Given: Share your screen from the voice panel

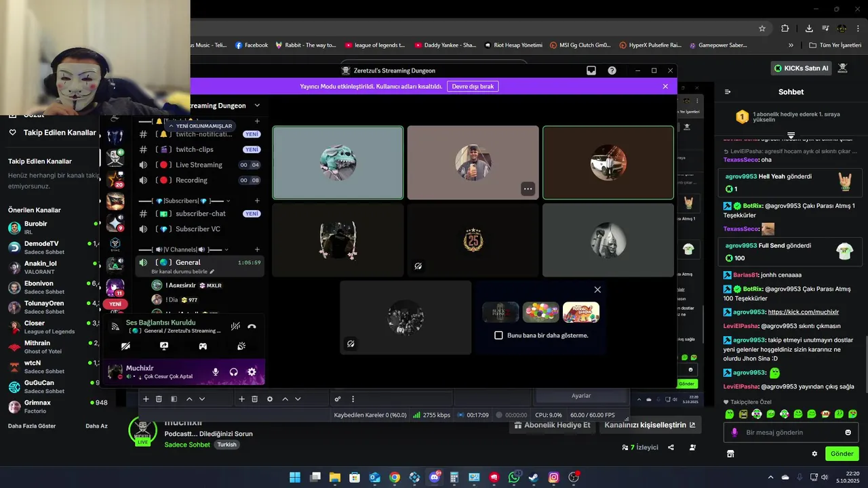Looking at the screenshot, I should 164,346.
